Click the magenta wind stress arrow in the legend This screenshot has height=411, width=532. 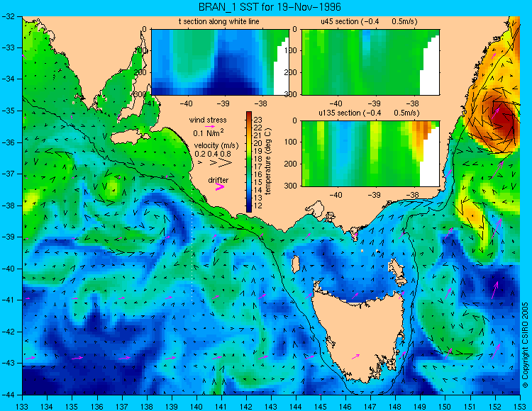coord(210,126)
